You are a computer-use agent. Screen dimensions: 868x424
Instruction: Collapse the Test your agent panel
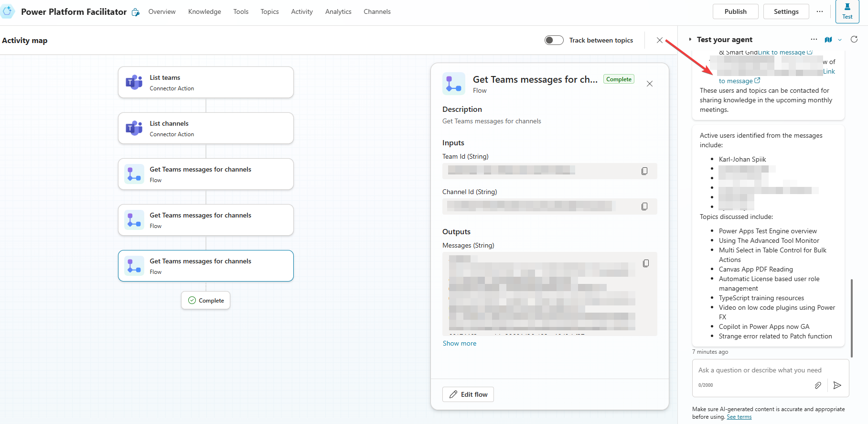tap(690, 40)
